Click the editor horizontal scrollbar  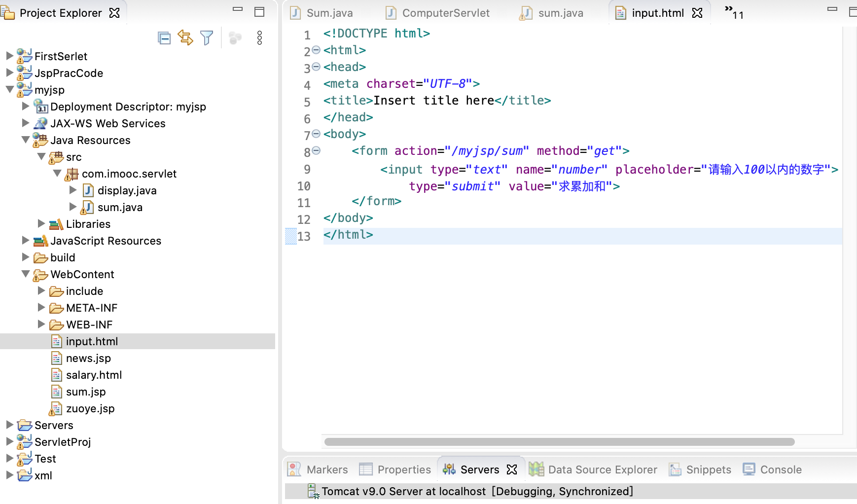click(559, 442)
